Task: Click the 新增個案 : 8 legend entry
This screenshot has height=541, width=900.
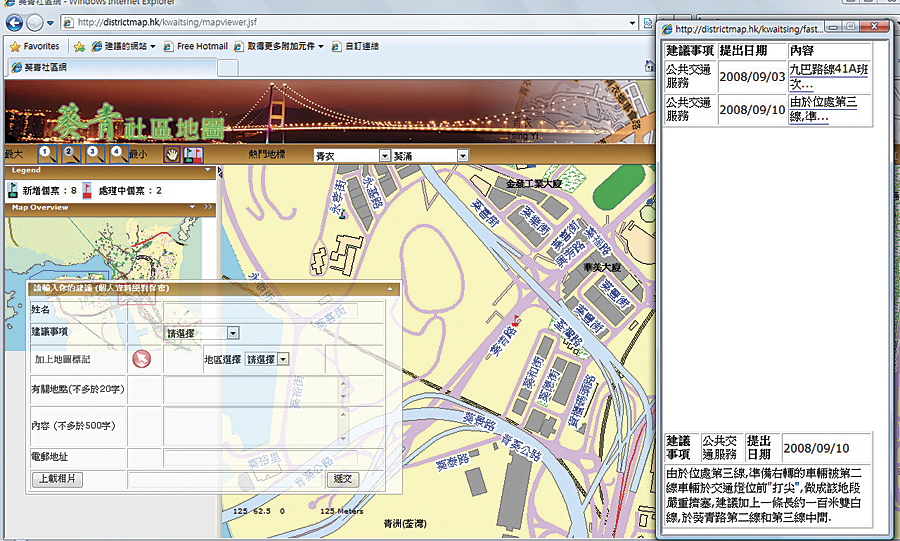Action: pos(42,190)
